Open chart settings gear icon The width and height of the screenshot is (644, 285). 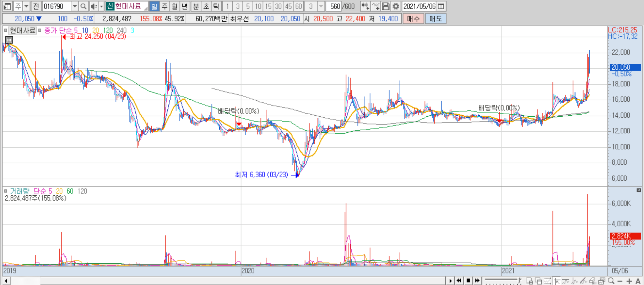pos(396,6)
